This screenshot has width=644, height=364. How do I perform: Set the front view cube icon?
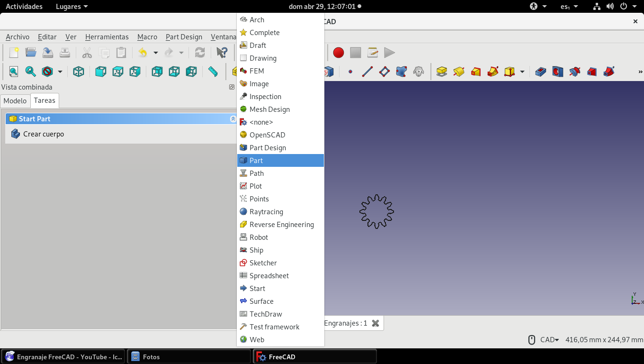pos(101,72)
